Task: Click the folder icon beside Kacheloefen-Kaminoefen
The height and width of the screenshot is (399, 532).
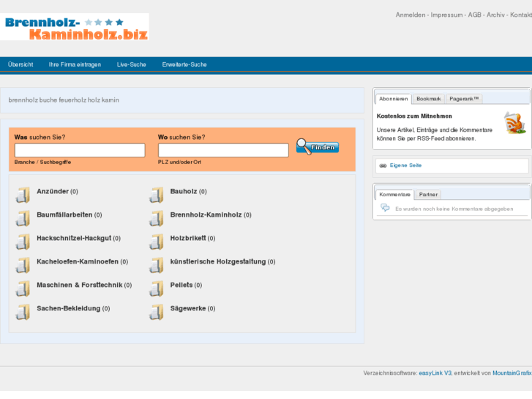Action: click(23, 265)
